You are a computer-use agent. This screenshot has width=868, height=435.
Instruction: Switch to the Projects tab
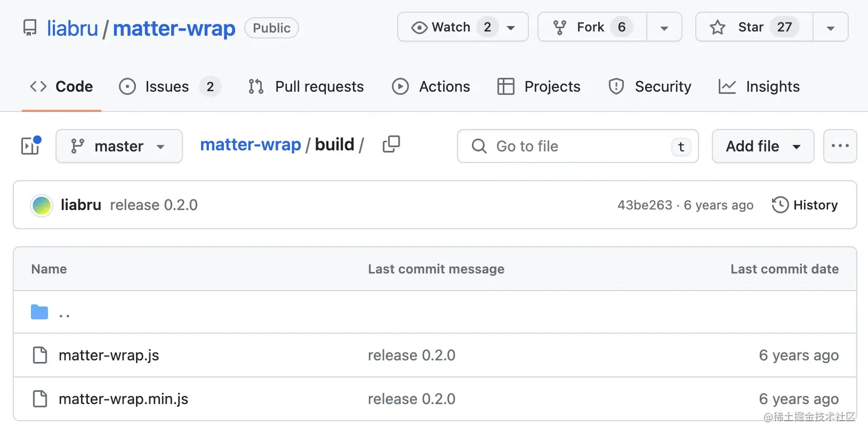539,87
